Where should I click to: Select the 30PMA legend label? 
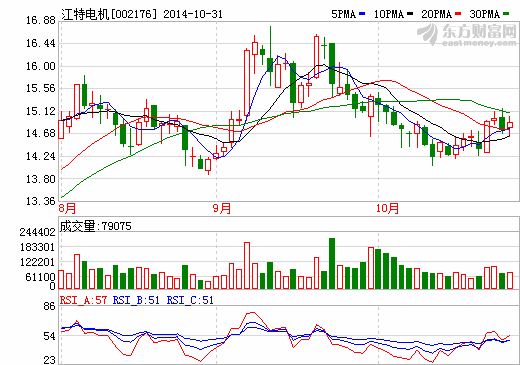[485, 14]
